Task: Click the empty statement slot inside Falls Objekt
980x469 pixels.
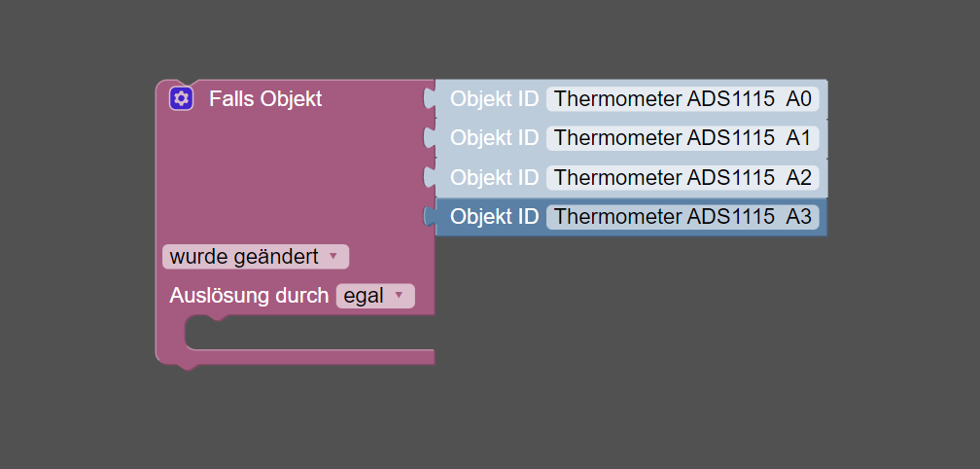Action: click(310, 333)
